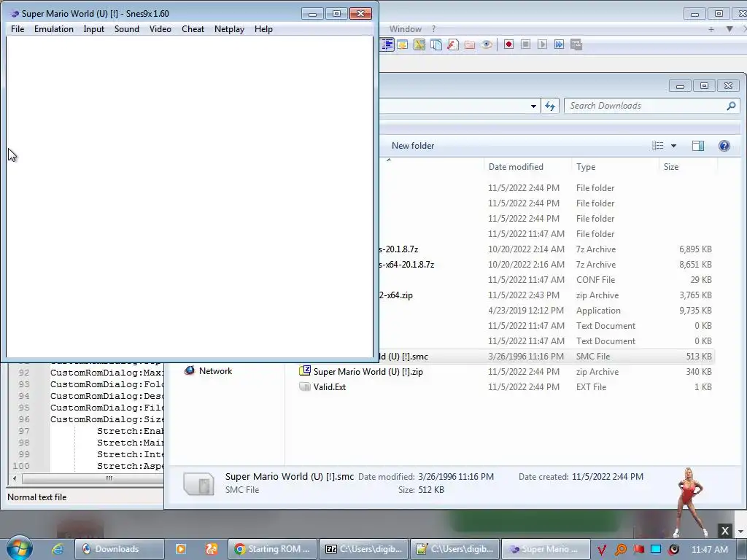The height and width of the screenshot is (560, 747).
Task: Open the Window menu in Notepad++
Action: 406,29
